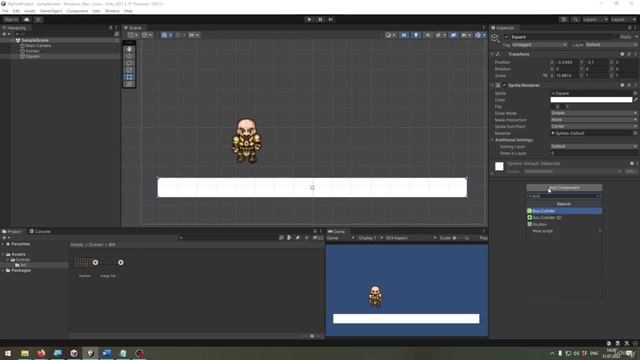Click the Step frame button

331,19
